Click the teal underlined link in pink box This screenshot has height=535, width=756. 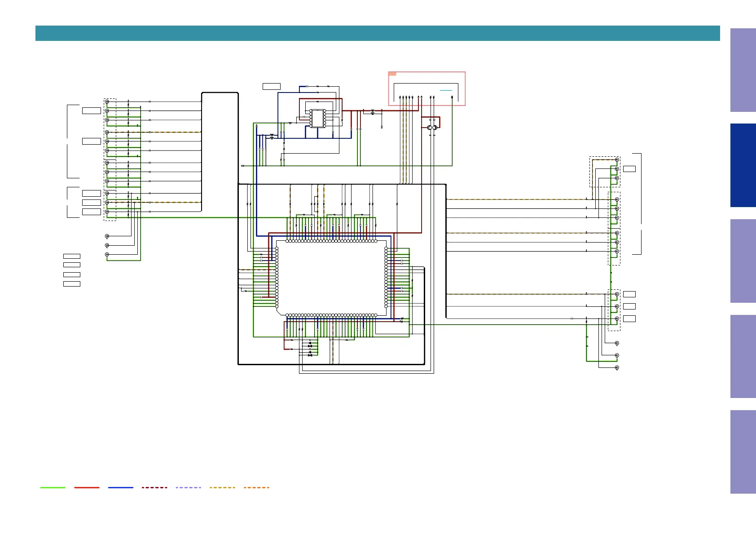(x=446, y=90)
